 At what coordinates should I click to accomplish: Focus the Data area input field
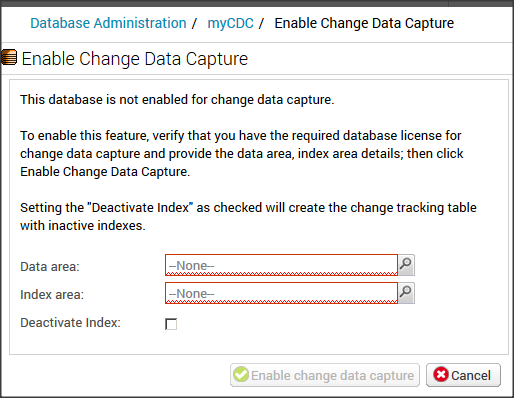click(281, 265)
